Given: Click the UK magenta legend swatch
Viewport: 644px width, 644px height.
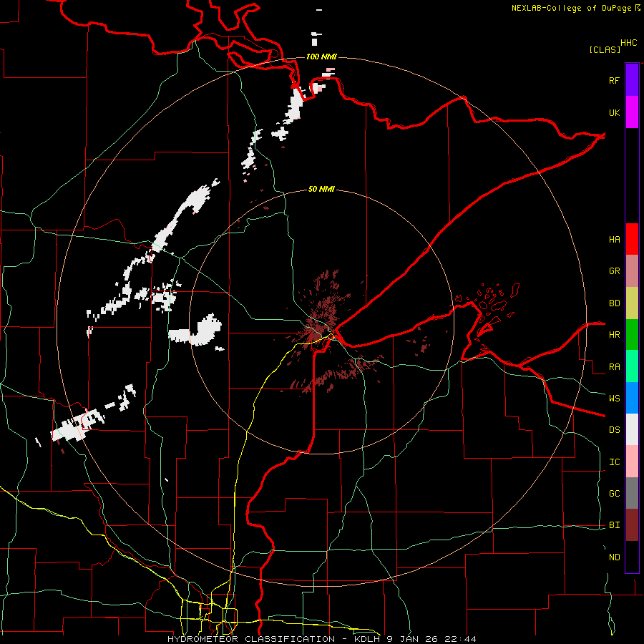Looking at the screenshot, I should (632, 112).
